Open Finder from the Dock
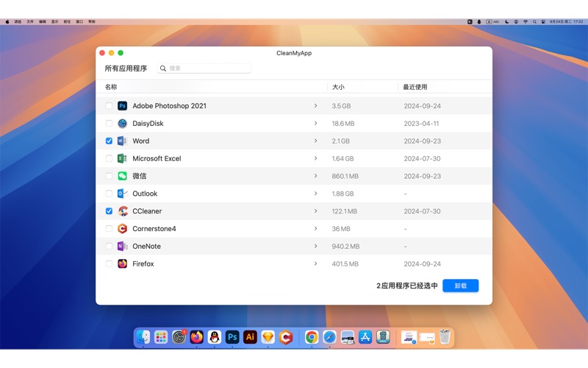Screen dimensions: 588x368 point(143,337)
